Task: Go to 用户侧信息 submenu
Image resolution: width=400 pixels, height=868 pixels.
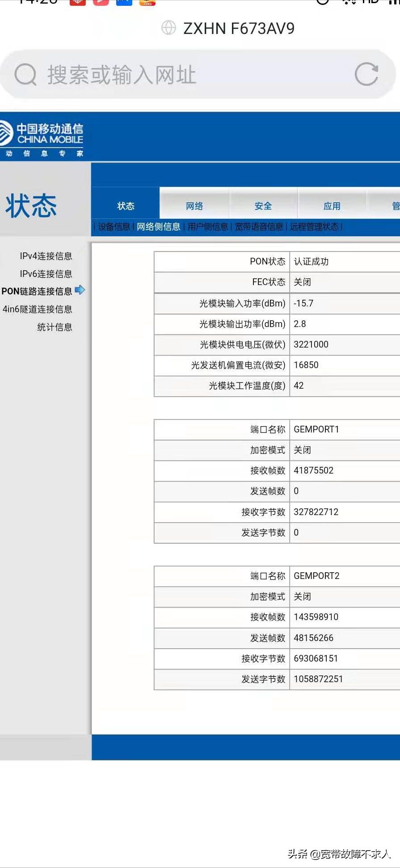Action: [208, 227]
